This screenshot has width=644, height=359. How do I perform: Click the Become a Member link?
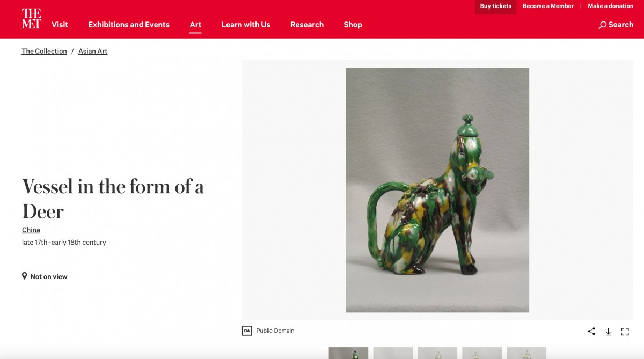548,6
